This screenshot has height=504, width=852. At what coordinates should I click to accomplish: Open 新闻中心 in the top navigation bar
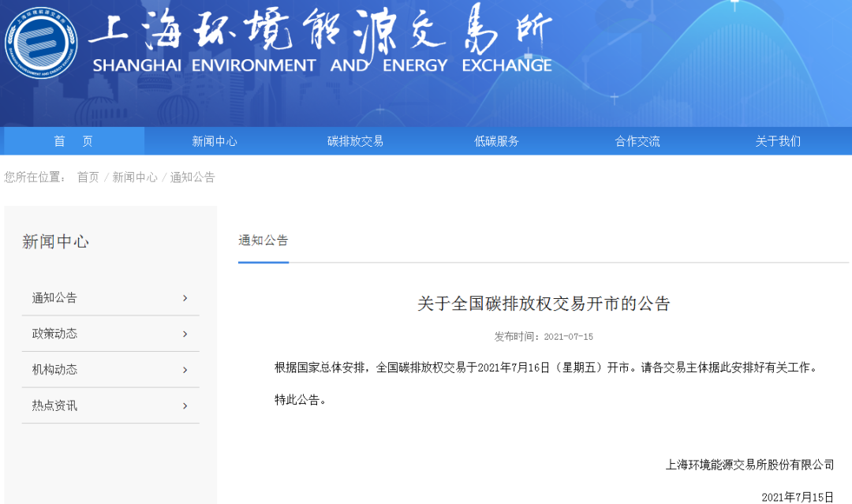215,141
